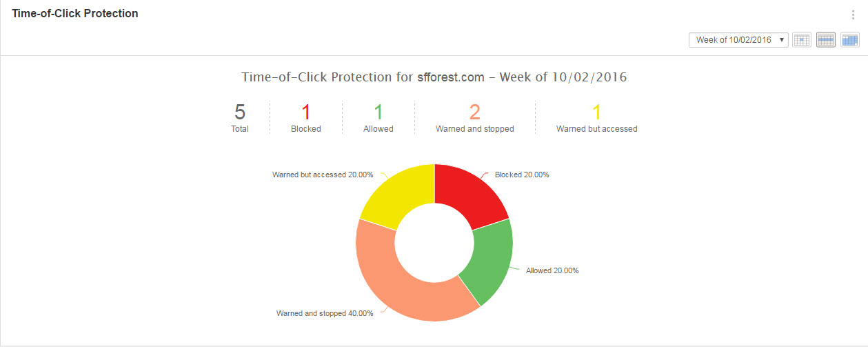Click the sfforest.com domain in chart title
The height and width of the screenshot is (347, 868).
click(x=451, y=77)
